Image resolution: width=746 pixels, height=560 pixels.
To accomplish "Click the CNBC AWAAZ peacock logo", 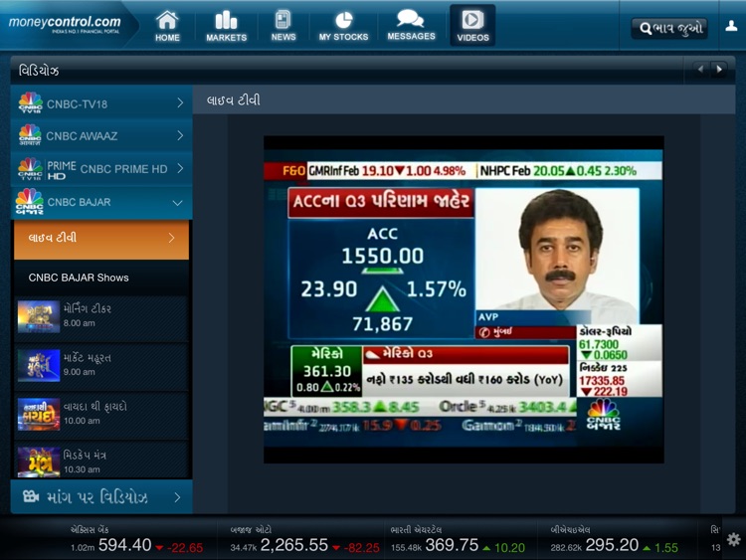I will 30,134.
